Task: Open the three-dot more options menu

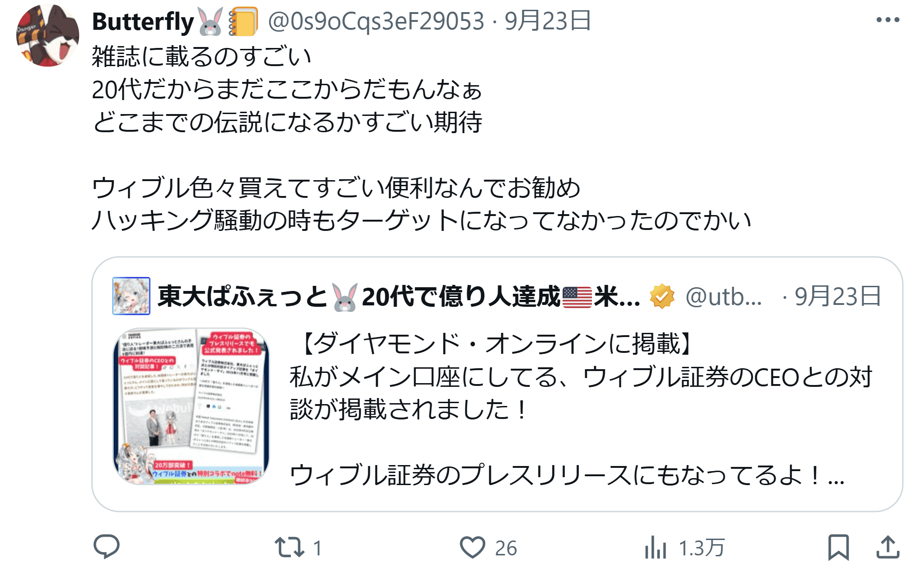Action: (x=888, y=20)
